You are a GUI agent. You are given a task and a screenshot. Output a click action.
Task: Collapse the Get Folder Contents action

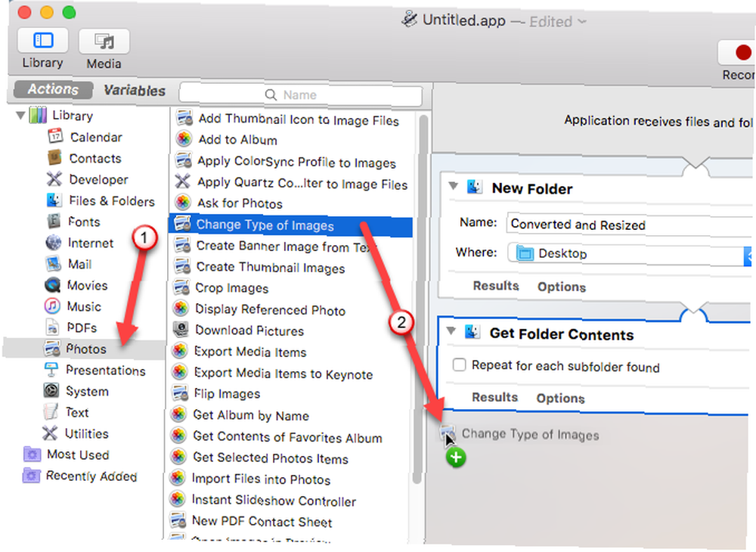point(451,330)
